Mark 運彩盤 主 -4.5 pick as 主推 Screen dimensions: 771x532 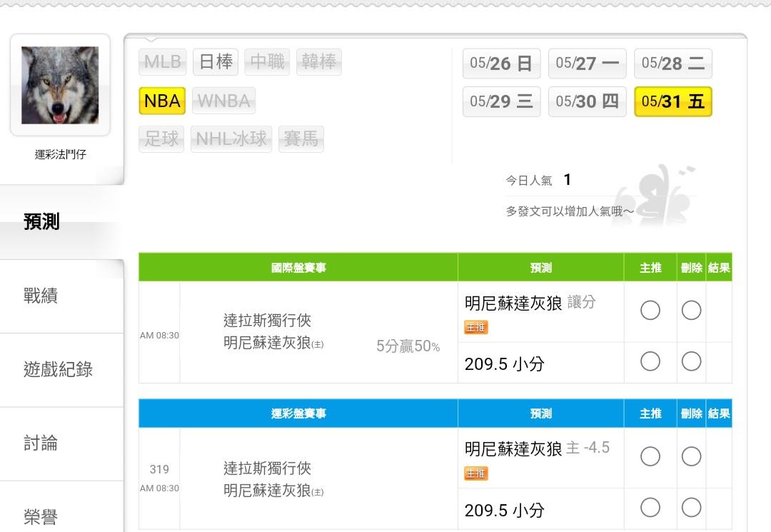(650, 456)
